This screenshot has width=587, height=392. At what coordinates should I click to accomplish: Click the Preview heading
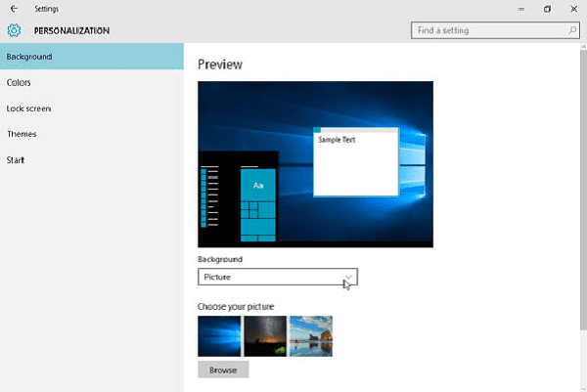click(x=220, y=65)
